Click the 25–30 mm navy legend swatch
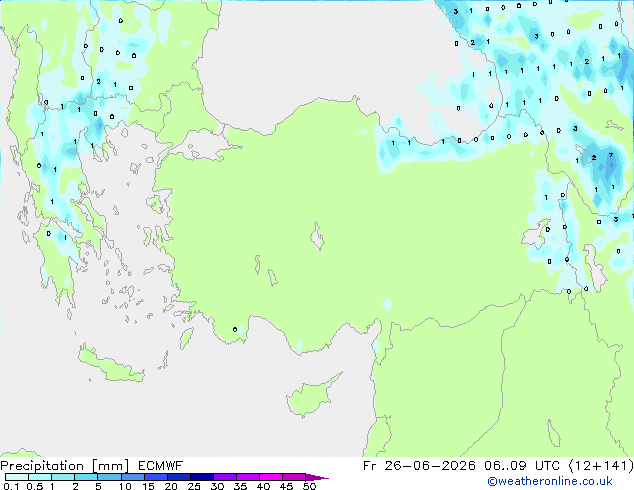634x490 pixels. click(201, 477)
